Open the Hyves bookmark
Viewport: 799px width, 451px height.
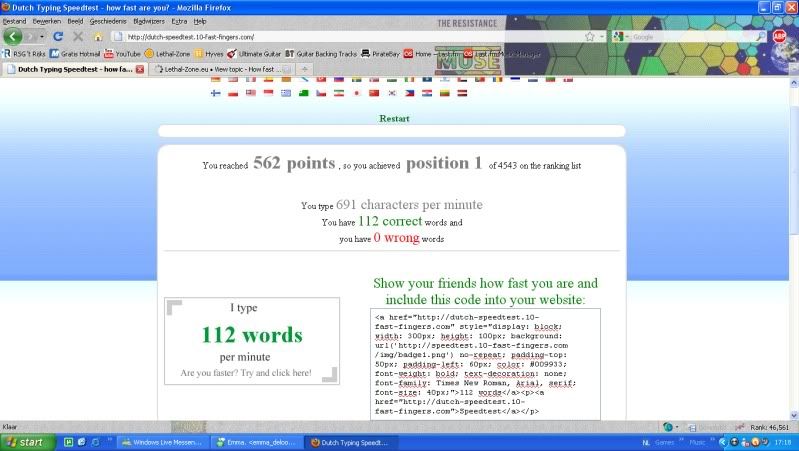click(208, 54)
